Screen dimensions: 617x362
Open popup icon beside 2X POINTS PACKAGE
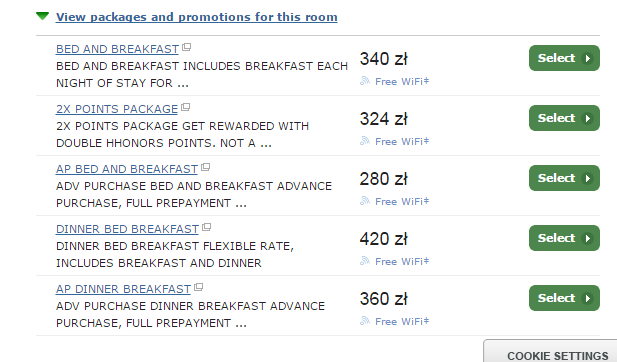[x=186, y=107]
